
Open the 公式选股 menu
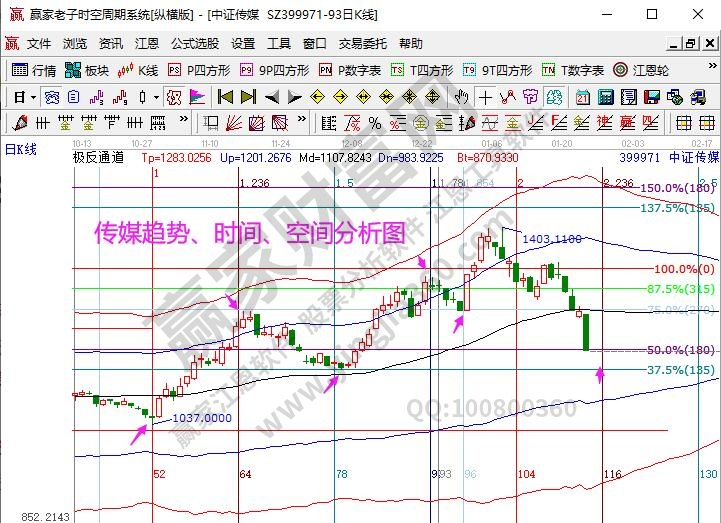(x=195, y=44)
